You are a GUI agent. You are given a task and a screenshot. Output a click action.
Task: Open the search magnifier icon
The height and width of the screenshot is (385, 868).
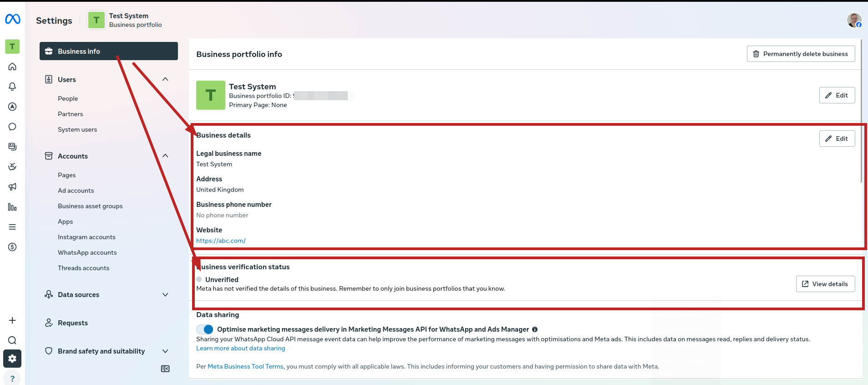[x=12, y=340]
